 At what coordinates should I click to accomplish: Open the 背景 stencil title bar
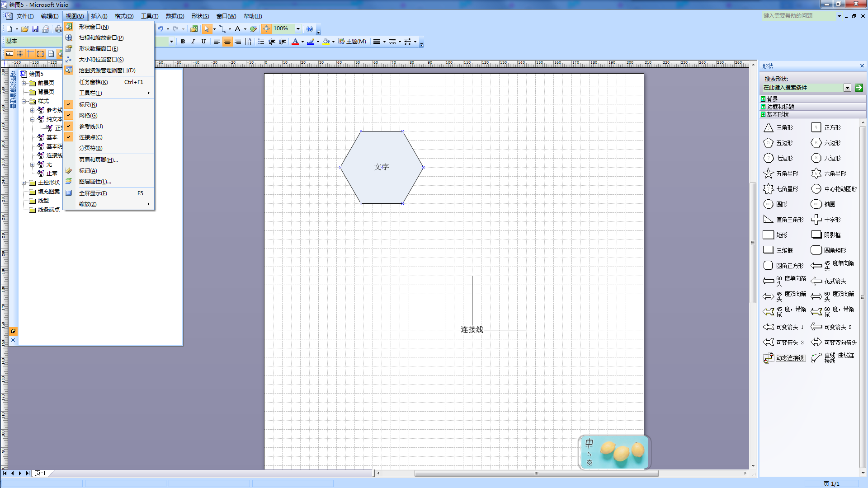point(813,99)
